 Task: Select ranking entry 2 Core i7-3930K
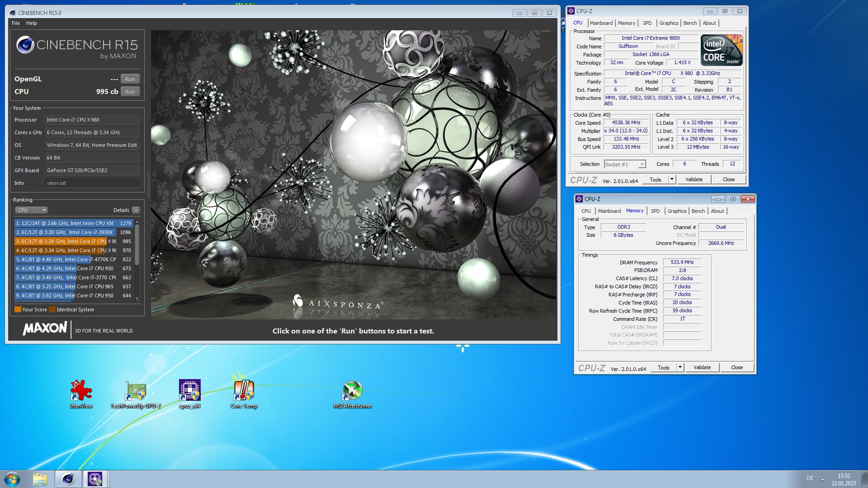73,232
